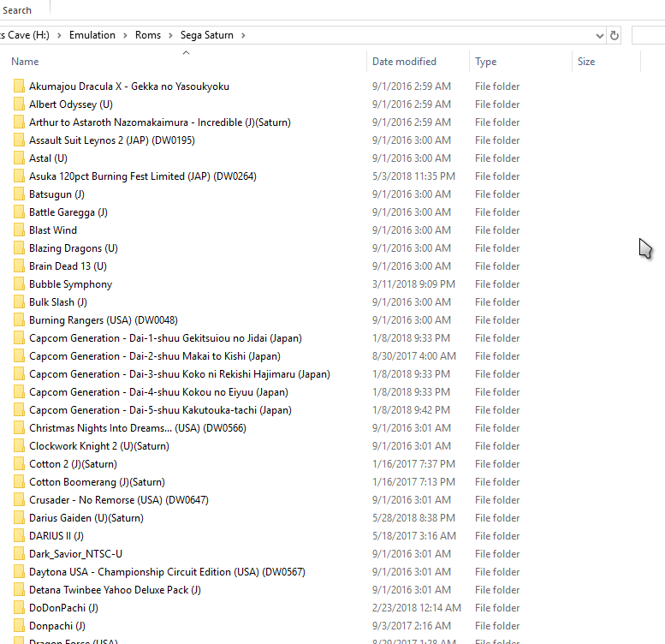Sort files by Type column header
Viewport: 665px width, 644px height.
point(485,62)
